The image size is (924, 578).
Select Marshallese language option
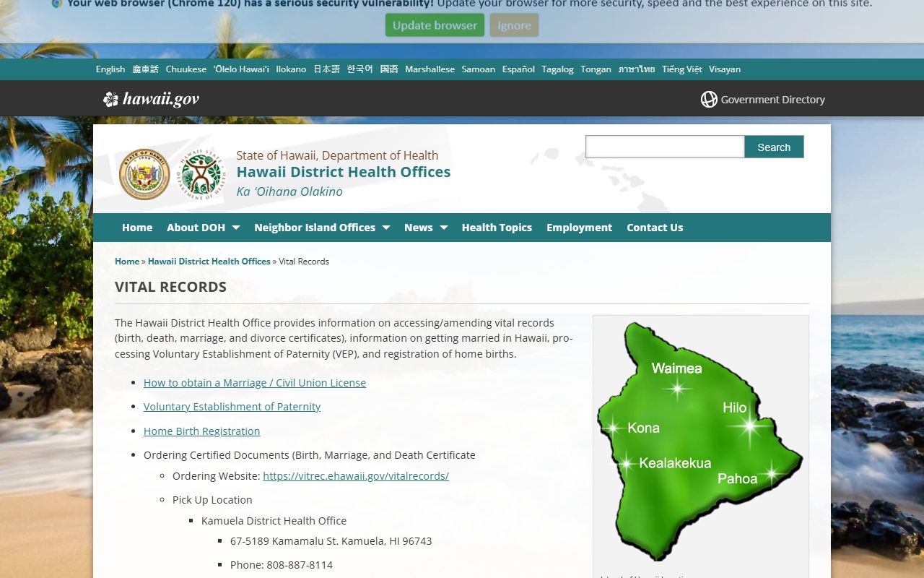430,69
